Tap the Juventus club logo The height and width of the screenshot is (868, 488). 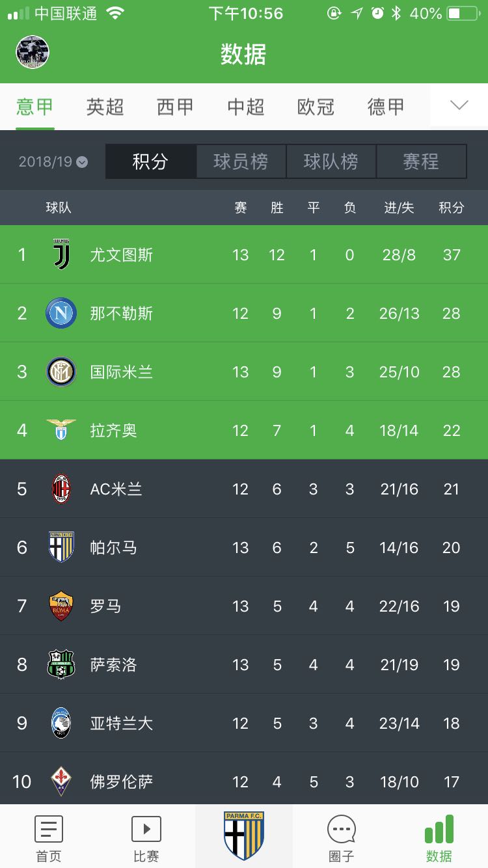tap(61, 254)
